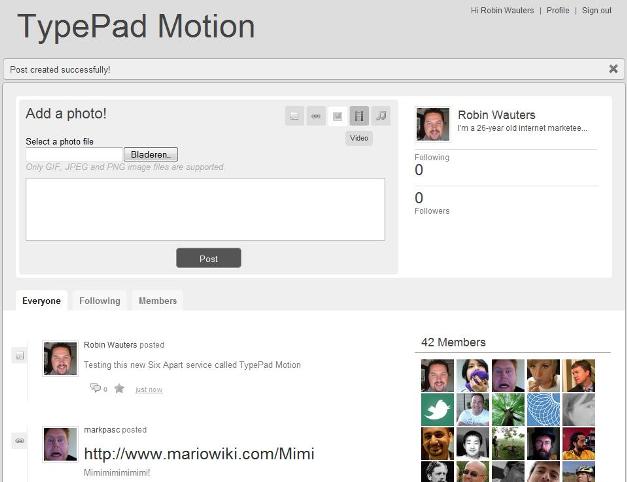Viewport: 627px width, 482px height.
Task: Click the Bladeren browse button
Action: tap(151, 154)
